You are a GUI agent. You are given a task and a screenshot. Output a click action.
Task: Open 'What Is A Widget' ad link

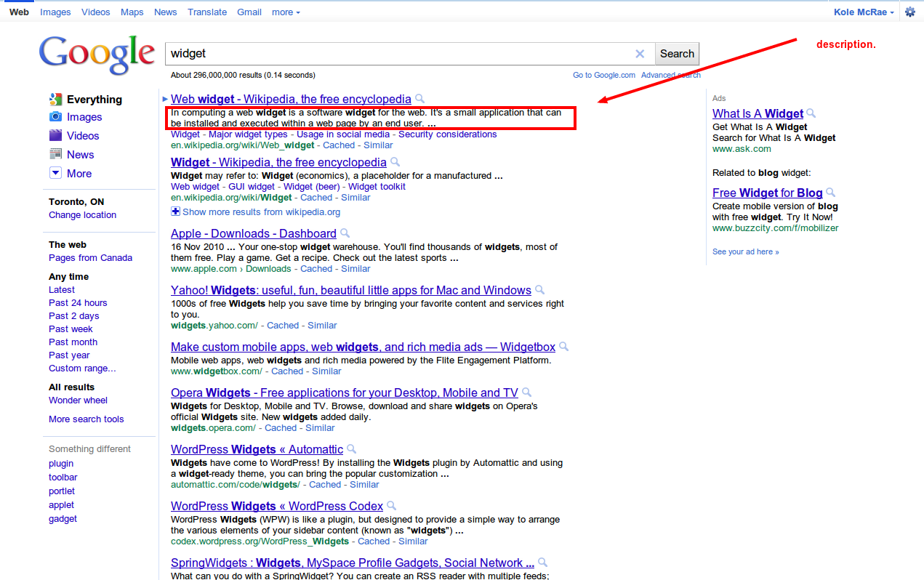pos(758,113)
